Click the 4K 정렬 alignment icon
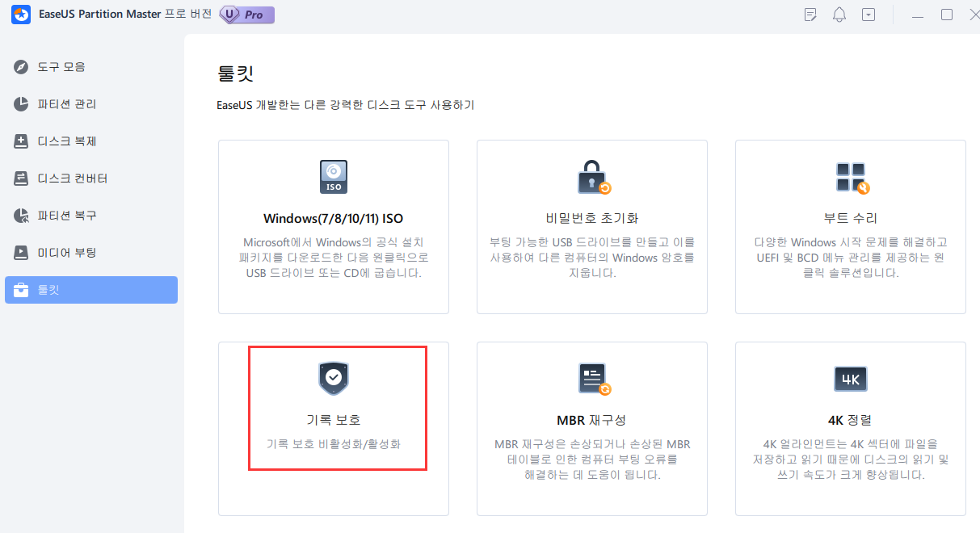The image size is (980, 533). click(x=850, y=378)
